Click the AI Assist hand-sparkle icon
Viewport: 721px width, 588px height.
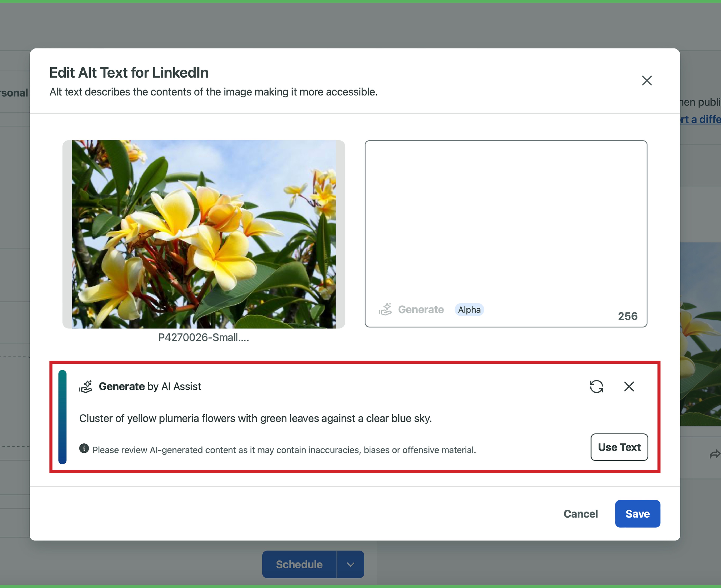(86, 386)
